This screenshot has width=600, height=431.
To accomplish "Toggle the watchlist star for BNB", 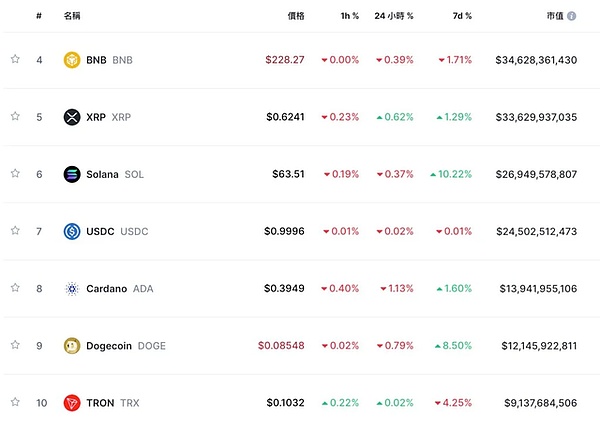I will point(15,59).
